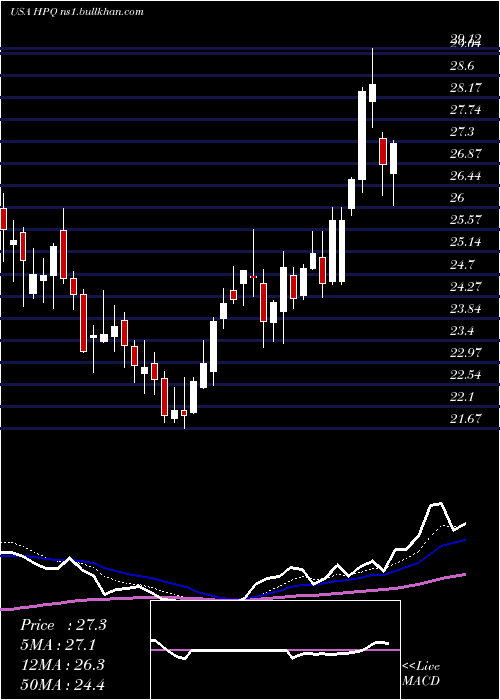The height and width of the screenshot is (700, 500).
Task: Click the 'USA HPQ ns1.bullkhan.com' header text
Action: point(77,12)
